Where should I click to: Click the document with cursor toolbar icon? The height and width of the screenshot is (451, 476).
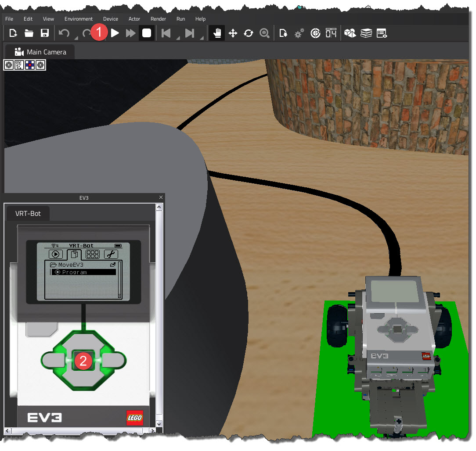283,33
